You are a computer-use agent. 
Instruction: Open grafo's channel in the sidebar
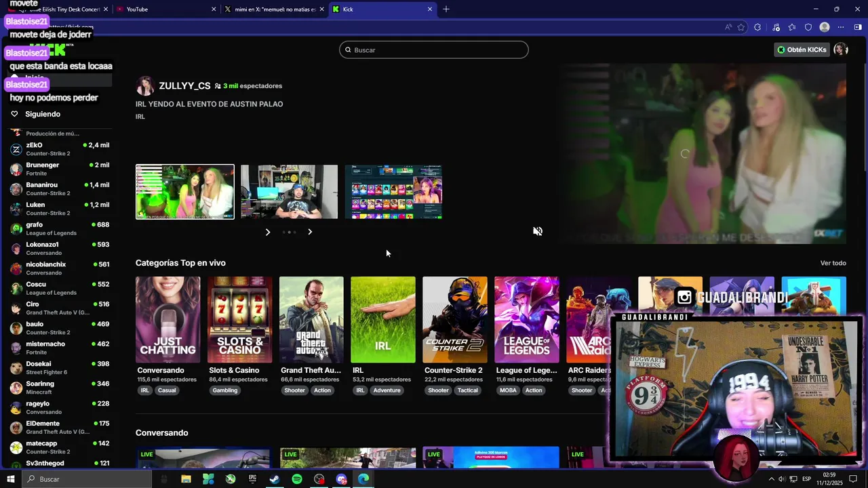[x=60, y=228]
